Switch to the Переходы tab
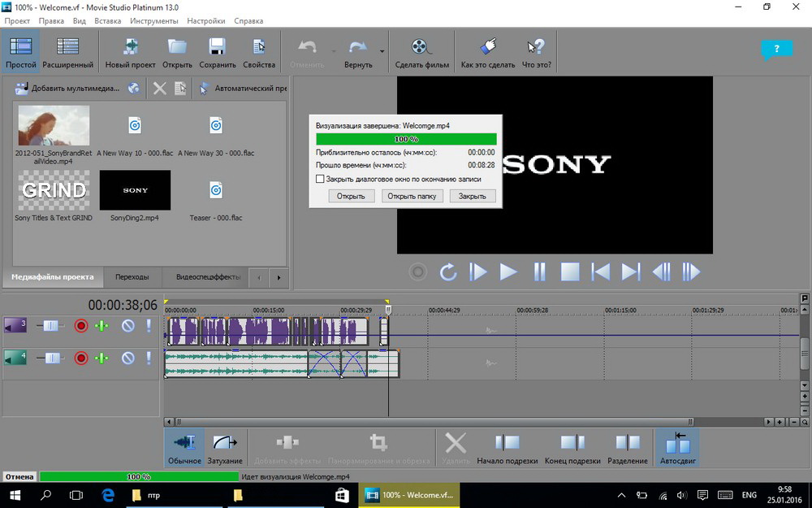Viewport: 812px width, 508px height. click(132, 277)
